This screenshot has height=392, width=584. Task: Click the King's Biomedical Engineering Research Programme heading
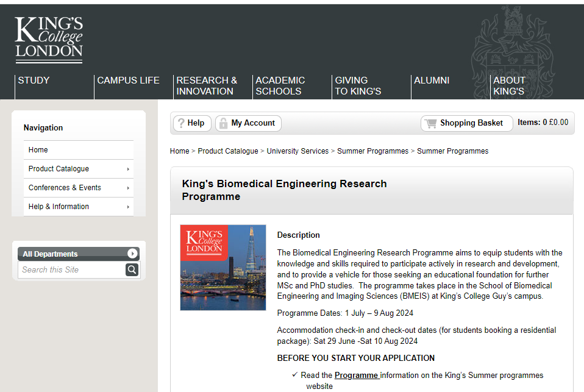point(284,190)
